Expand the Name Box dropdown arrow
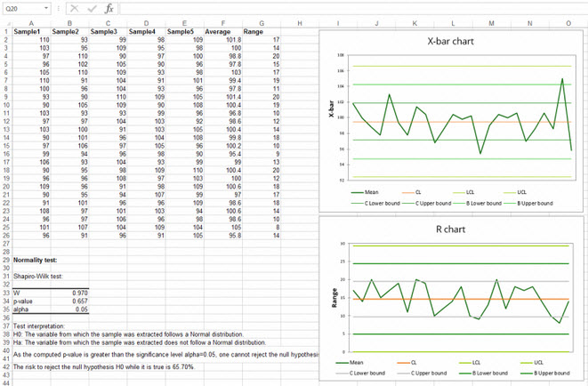This screenshot has width=588, height=386. coord(47,8)
